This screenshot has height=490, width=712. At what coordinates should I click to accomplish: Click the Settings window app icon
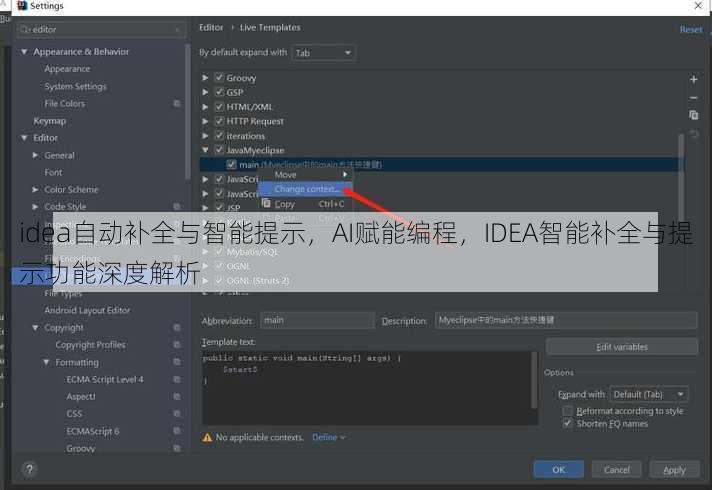(x=22, y=5)
